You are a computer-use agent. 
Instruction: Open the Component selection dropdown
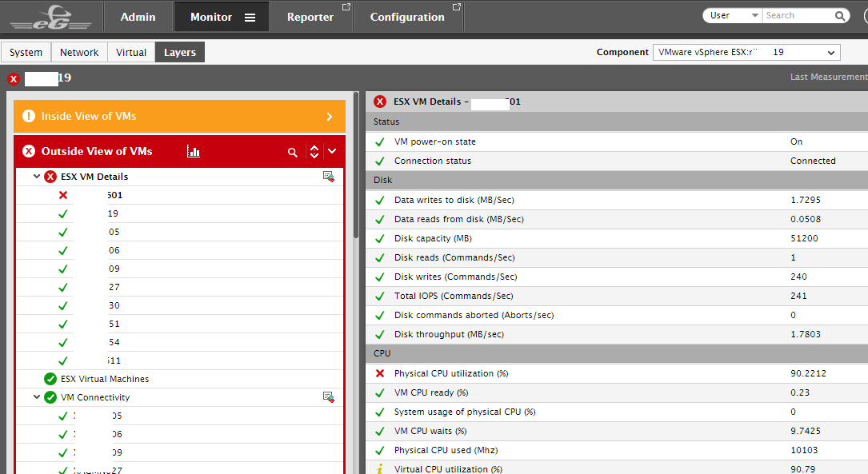click(746, 52)
